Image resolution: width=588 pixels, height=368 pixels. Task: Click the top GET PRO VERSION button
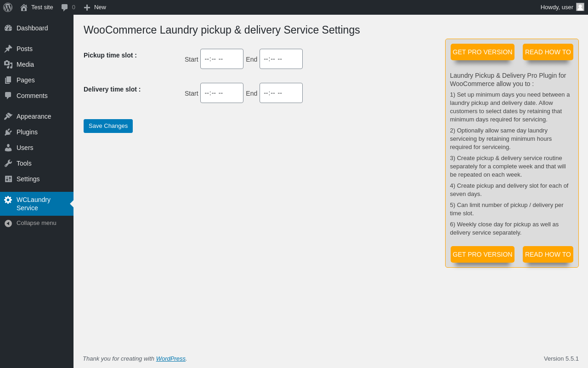point(482,52)
